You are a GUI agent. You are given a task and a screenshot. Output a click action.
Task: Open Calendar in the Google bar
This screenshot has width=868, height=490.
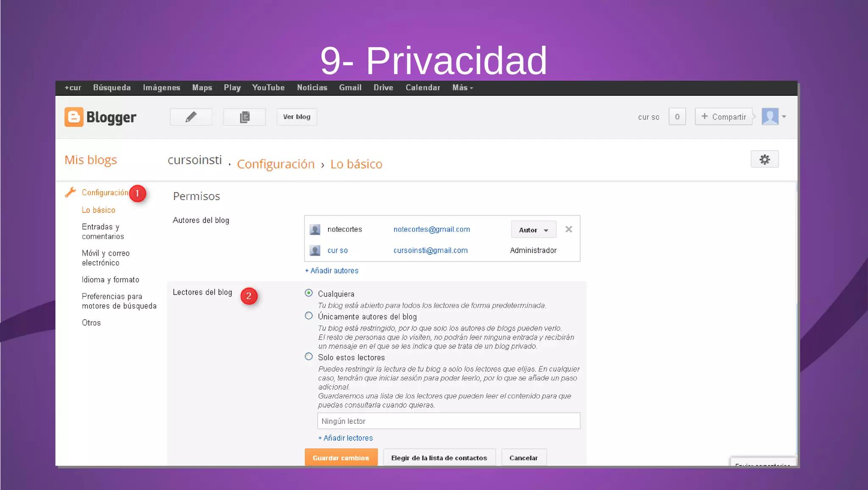423,88
